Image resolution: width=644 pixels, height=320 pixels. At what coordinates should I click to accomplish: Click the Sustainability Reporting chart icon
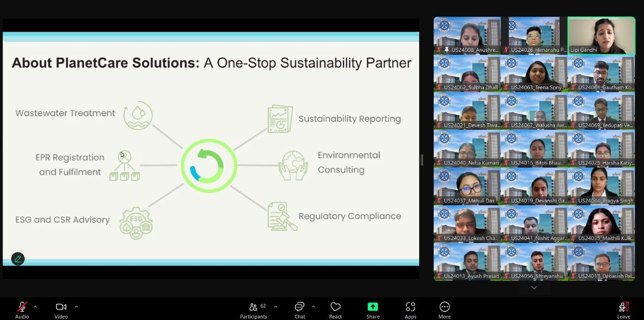click(280, 119)
